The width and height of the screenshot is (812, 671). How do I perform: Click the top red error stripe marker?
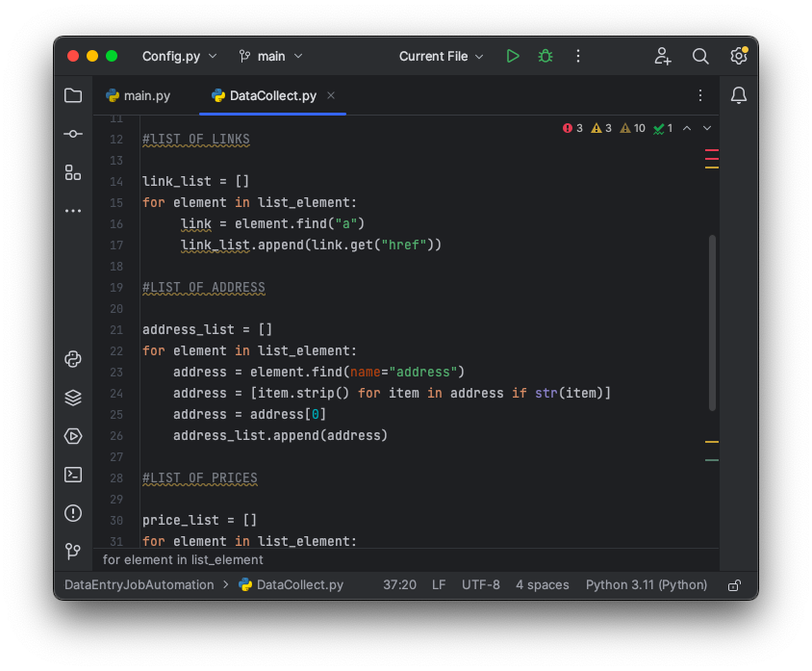(x=712, y=150)
